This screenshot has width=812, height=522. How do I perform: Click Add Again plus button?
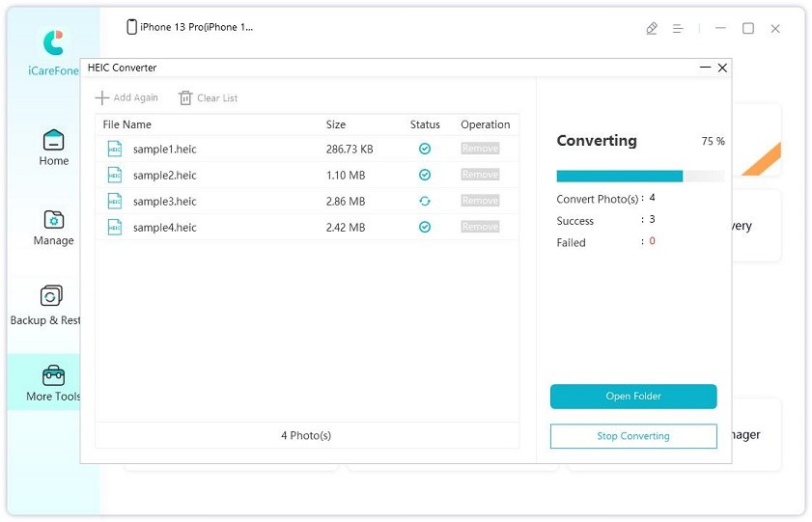click(126, 97)
